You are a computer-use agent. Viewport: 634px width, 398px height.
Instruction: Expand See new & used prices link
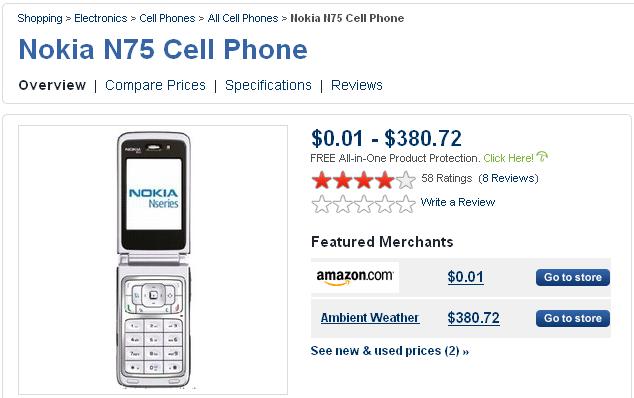[x=389, y=351]
